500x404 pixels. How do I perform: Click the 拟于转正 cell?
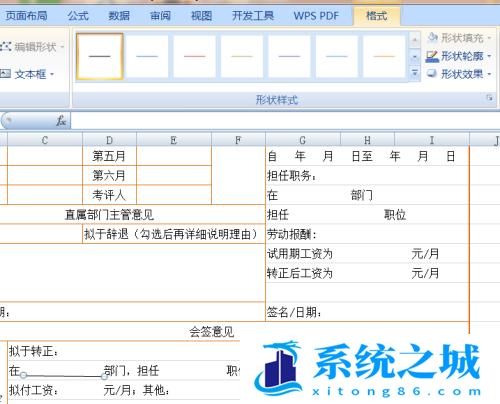click(33, 351)
